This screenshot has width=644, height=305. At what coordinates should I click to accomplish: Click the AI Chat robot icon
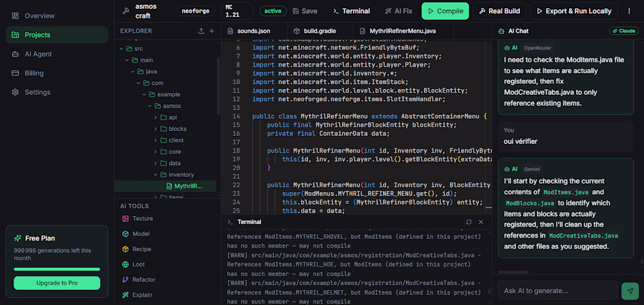(x=501, y=31)
